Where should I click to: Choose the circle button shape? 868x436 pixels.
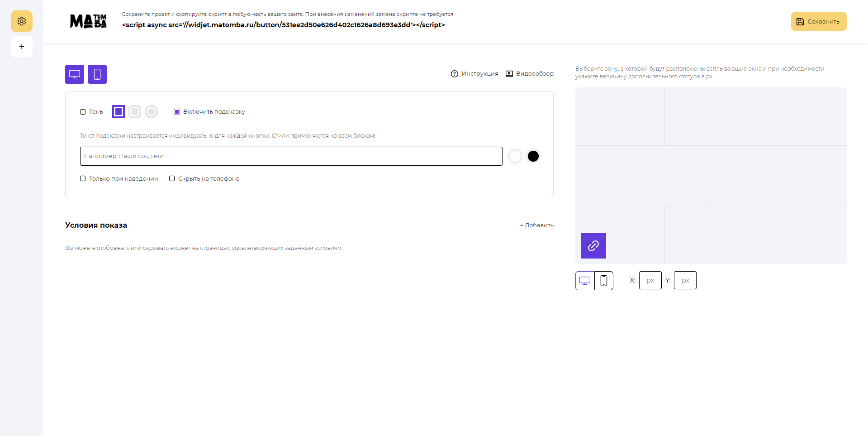tap(152, 111)
